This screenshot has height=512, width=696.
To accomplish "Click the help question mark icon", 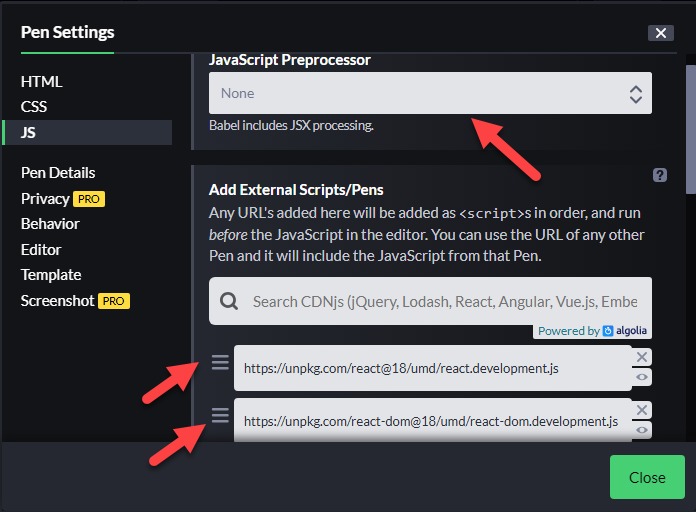I will pos(660,175).
